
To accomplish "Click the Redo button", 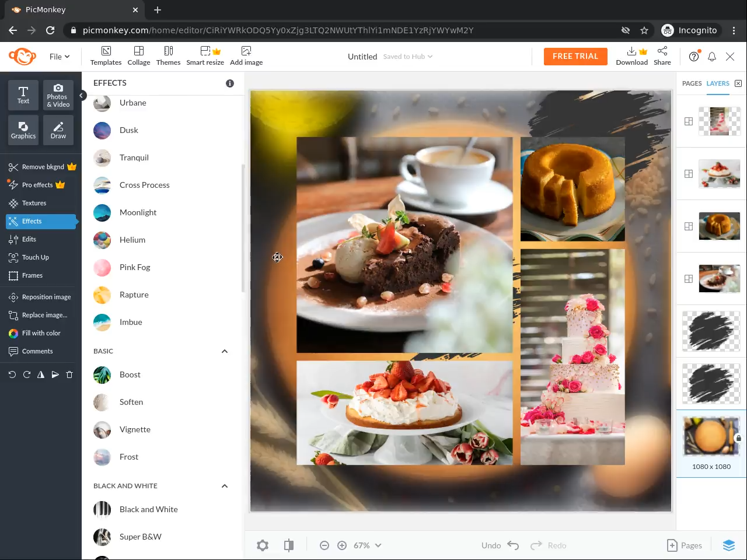I will pos(548,545).
